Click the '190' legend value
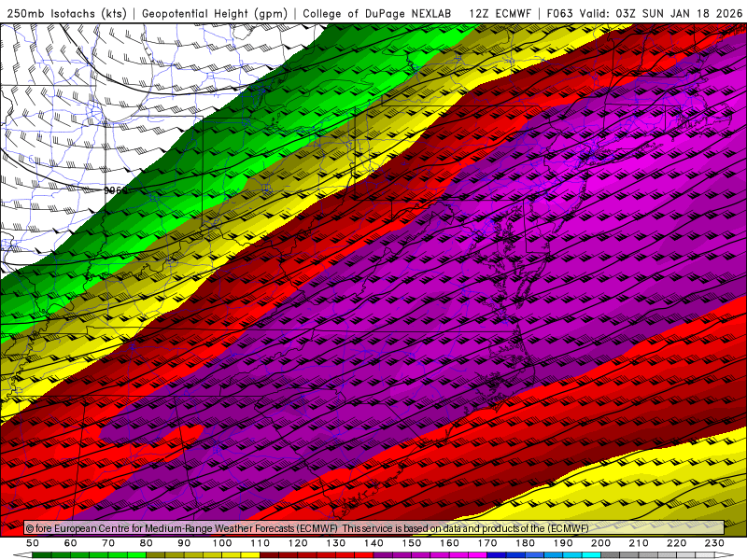The height and width of the screenshot is (560, 747). (x=563, y=543)
